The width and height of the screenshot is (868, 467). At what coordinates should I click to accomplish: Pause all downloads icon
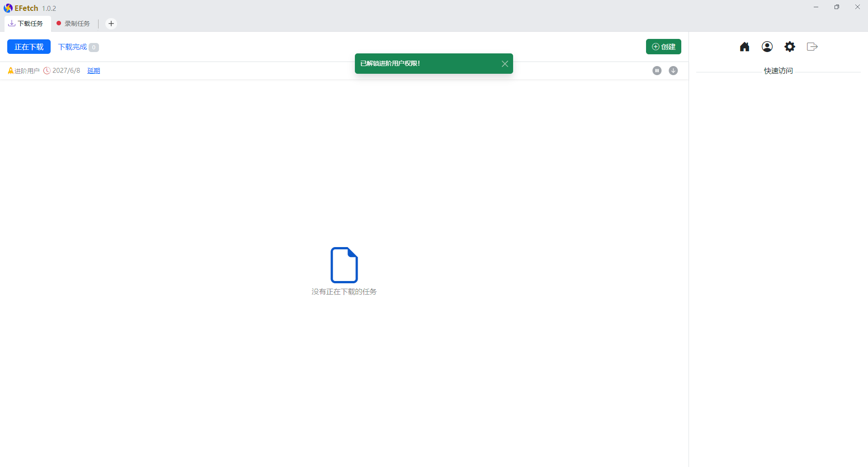point(657,71)
